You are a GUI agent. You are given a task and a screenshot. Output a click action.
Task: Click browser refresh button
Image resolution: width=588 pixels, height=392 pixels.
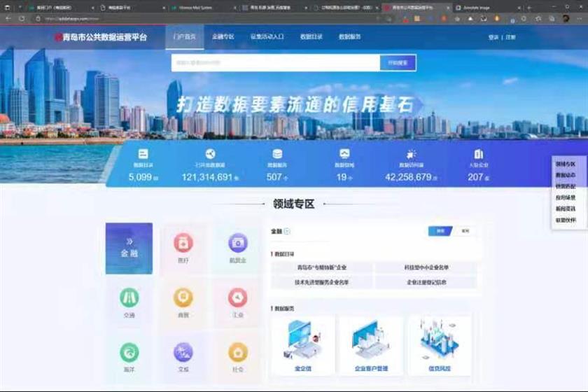tap(22, 18)
